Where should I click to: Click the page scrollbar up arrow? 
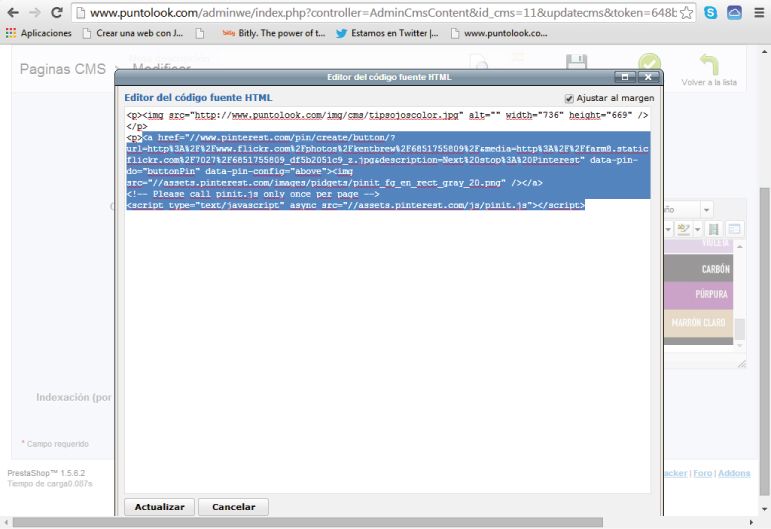point(764,51)
